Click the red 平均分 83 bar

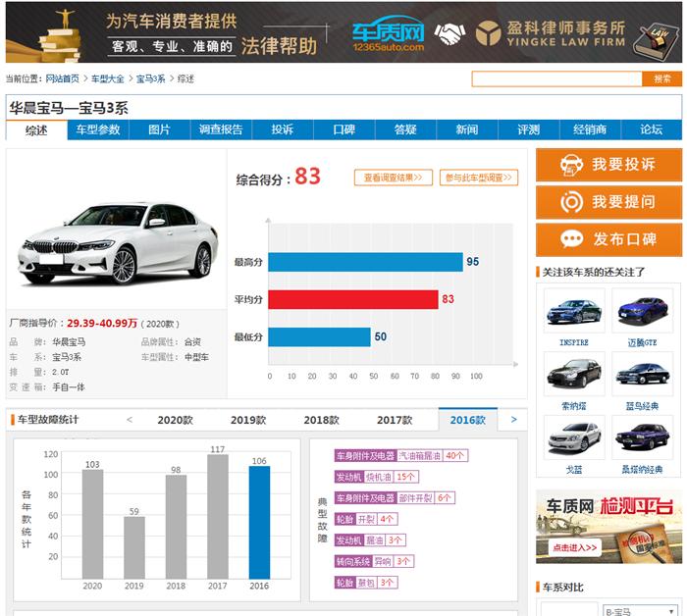(353, 299)
